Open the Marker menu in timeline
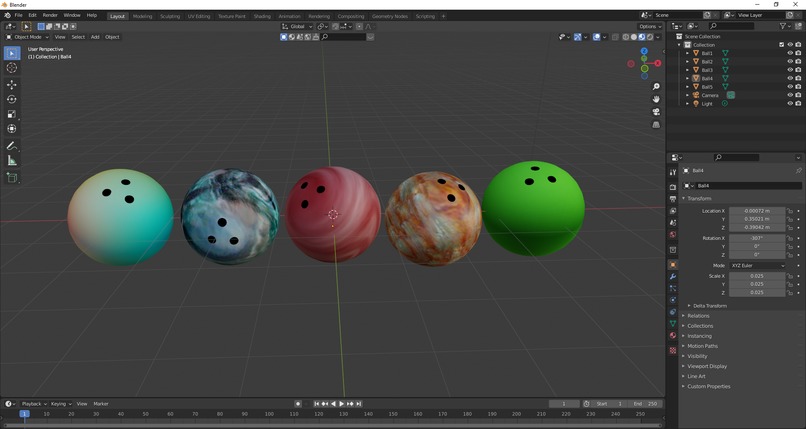 (101, 404)
